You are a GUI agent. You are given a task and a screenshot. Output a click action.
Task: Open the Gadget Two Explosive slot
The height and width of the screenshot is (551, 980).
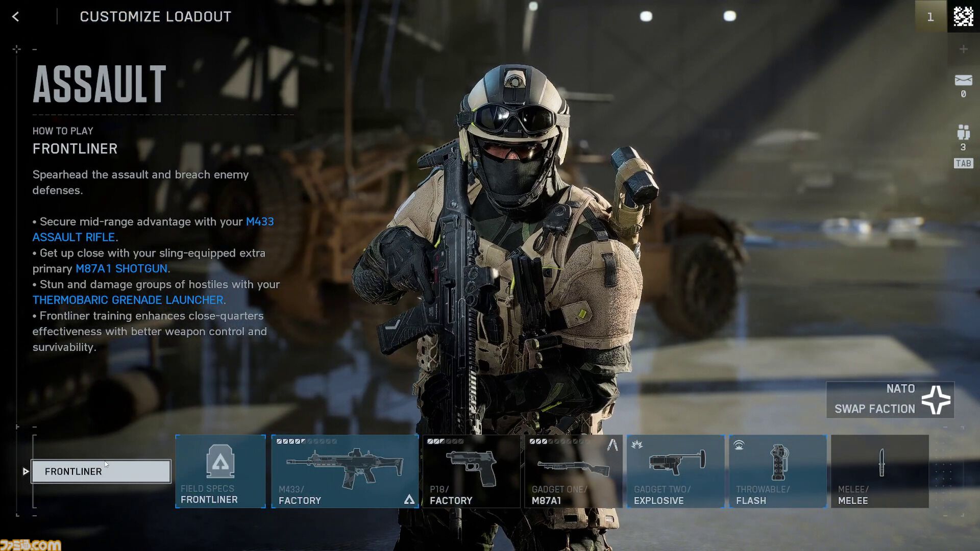point(676,471)
